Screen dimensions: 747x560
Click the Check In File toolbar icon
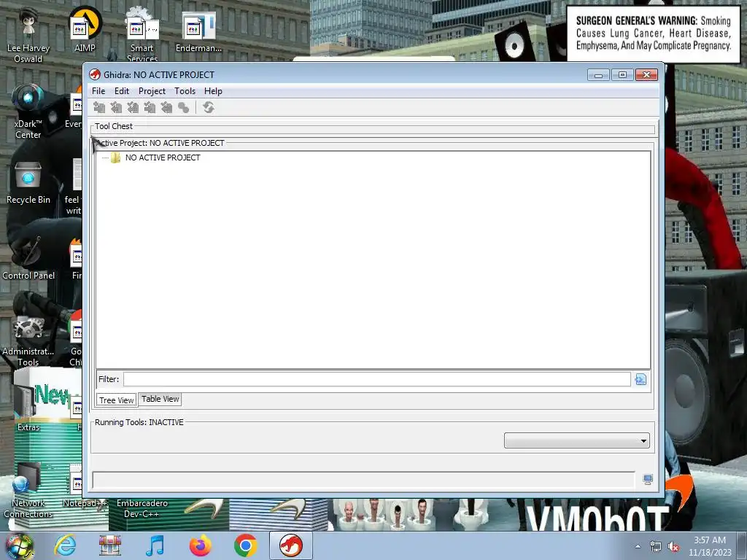coord(150,108)
